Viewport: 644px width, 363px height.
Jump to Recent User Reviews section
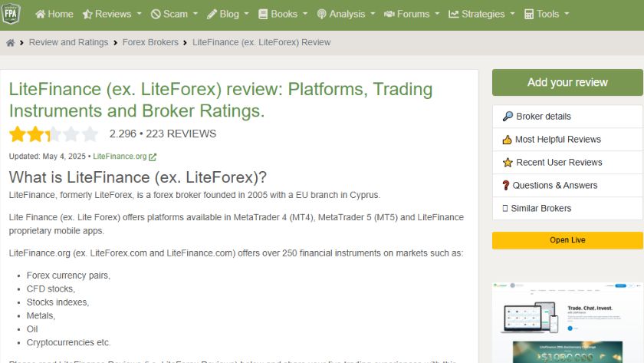(567, 163)
